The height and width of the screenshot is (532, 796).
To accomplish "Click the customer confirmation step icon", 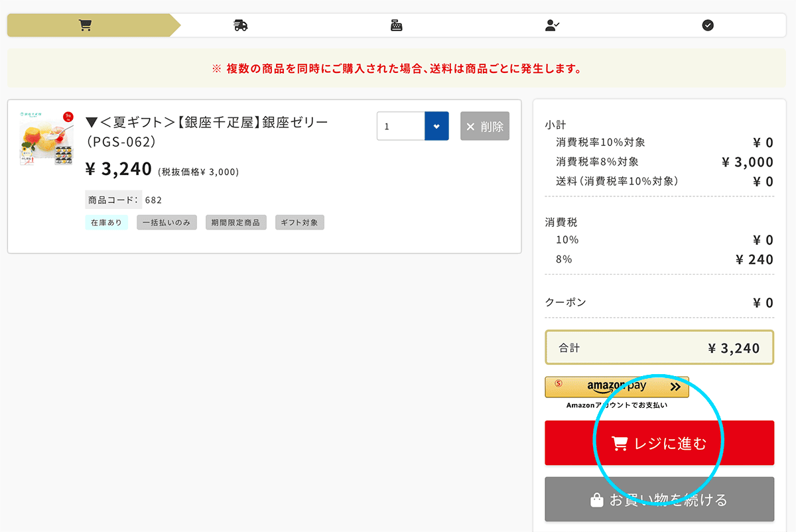I will pyautogui.click(x=552, y=25).
